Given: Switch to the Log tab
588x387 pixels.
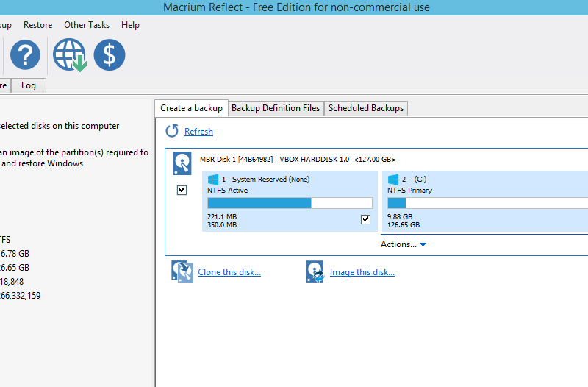Looking at the screenshot, I should pos(29,85).
